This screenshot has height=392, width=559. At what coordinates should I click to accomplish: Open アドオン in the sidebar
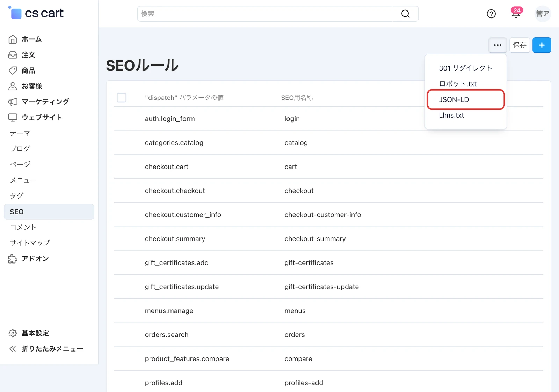35,259
